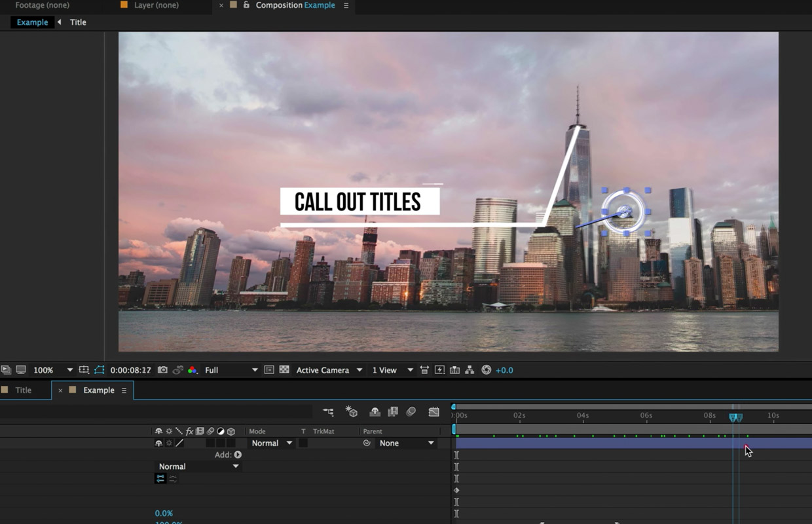This screenshot has width=812, height=524.
Task: Open the Composition Mini-Flowchart icon
Action: pos(328,412)
